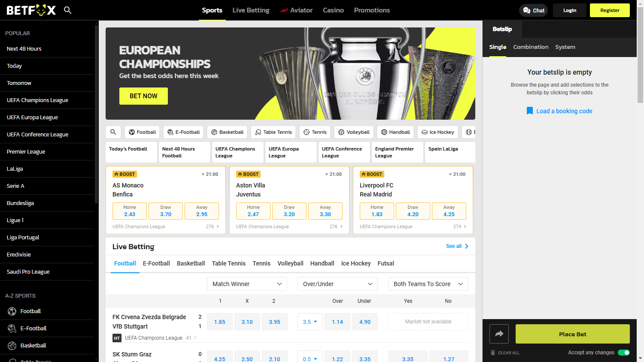Select the Ice Hockey sport chip
This screenshot has width=644, height=362.
pos(438,132)
